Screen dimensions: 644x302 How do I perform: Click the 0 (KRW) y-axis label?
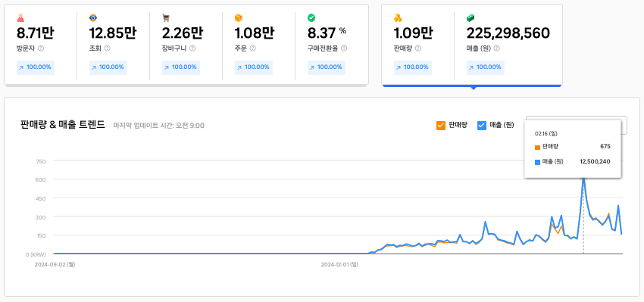tap(36, 254)
